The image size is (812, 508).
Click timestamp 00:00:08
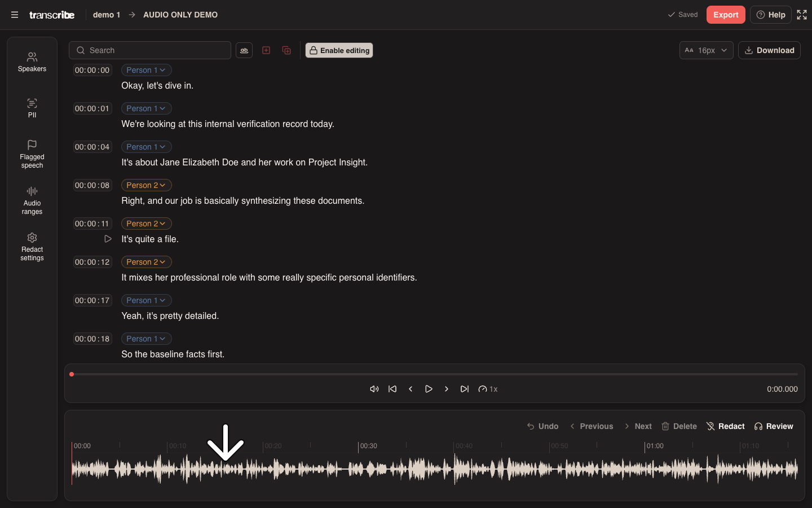point(92,185)
